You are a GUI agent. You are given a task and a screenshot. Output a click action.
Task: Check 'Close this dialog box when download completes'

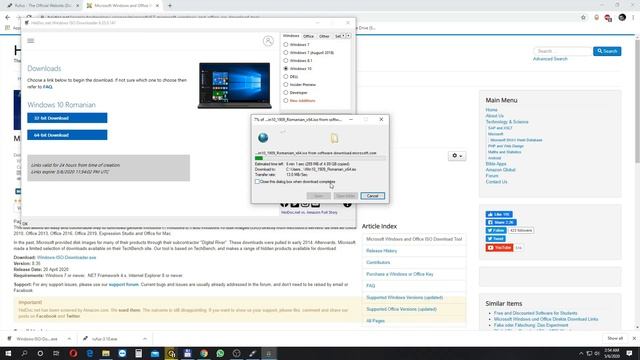click(x=257, y=182)
